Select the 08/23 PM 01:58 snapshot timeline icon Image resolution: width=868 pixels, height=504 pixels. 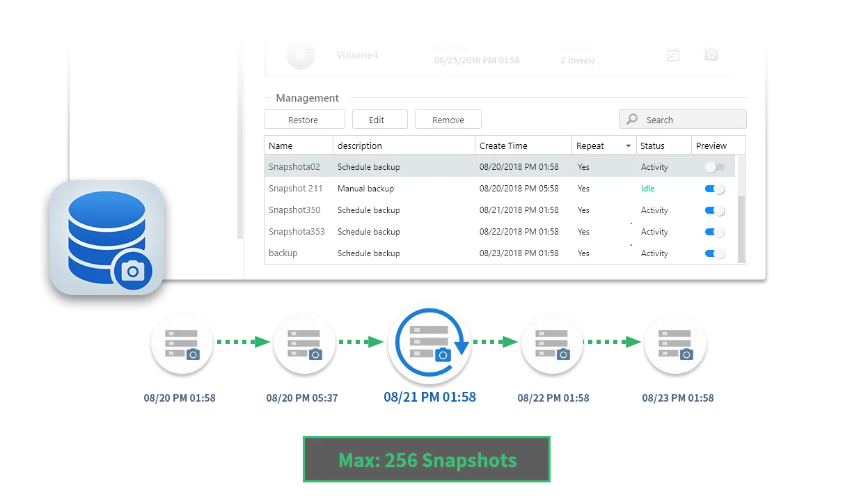click(x=675, y=344)
